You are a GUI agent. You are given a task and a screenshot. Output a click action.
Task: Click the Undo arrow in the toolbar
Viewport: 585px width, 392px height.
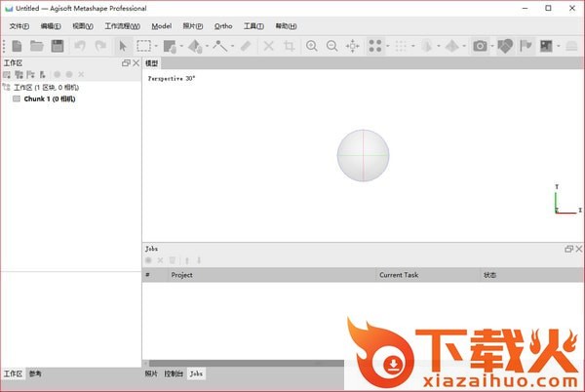point(80,46)
